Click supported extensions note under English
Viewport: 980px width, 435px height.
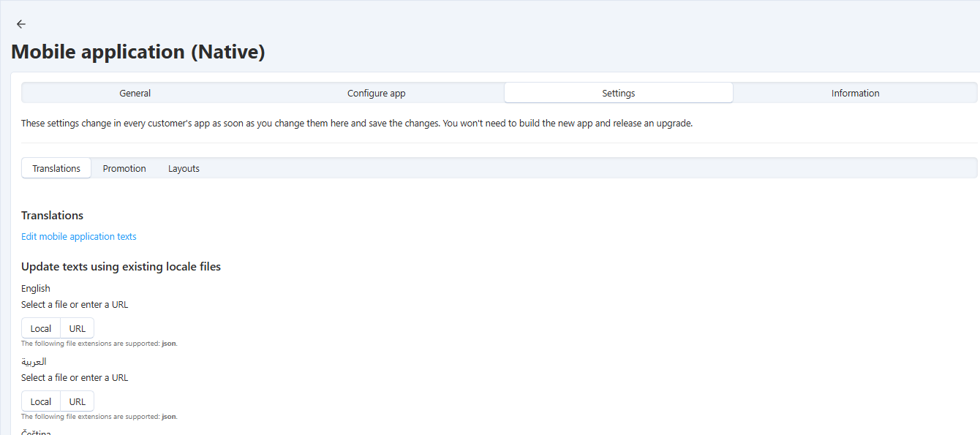[x=99, y=344]
